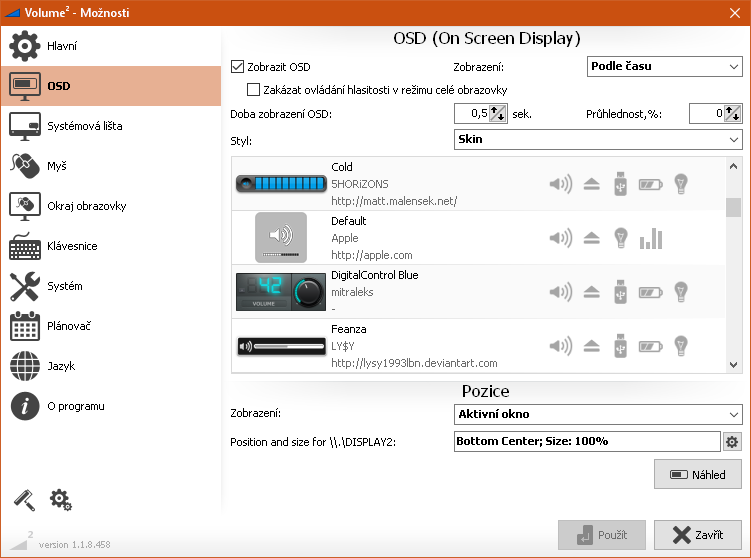This screenshot has height=558, width=751.
Task: Click the battery icon in Cold skin row
Action: (650, 184)
